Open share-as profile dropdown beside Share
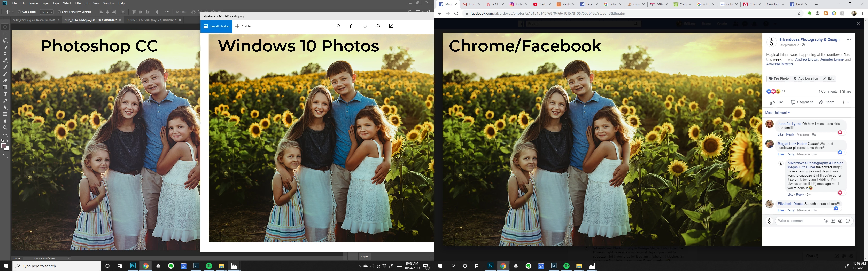This screenshot has height=271, width=868. 846,102
